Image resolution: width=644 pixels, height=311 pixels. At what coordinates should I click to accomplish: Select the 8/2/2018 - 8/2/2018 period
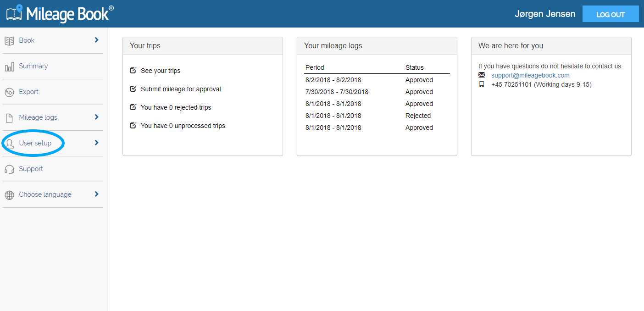coord(333,80)
